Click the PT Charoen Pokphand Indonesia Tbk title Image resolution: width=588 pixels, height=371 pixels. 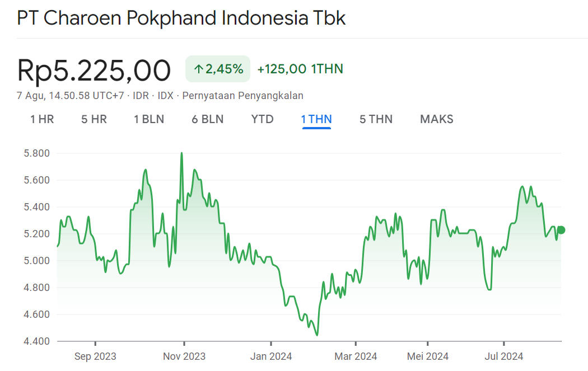pos(181,17)
